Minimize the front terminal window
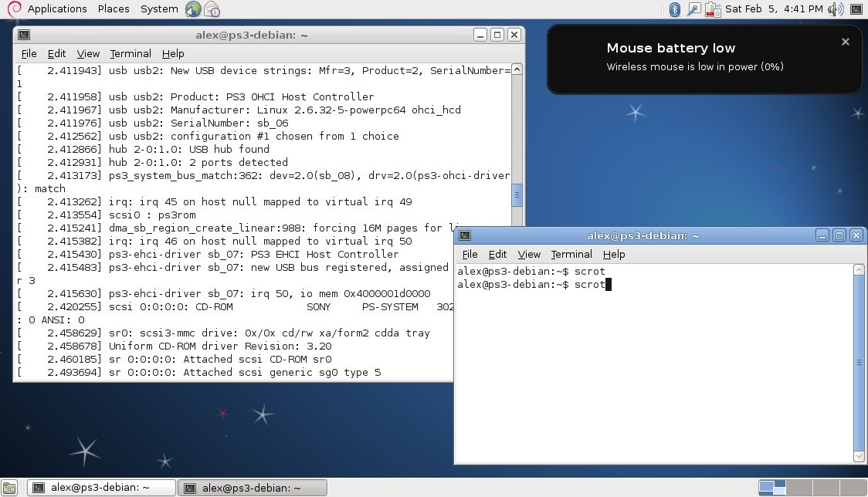Viewport: 868px width, 497px height. [x=822, y=235]
